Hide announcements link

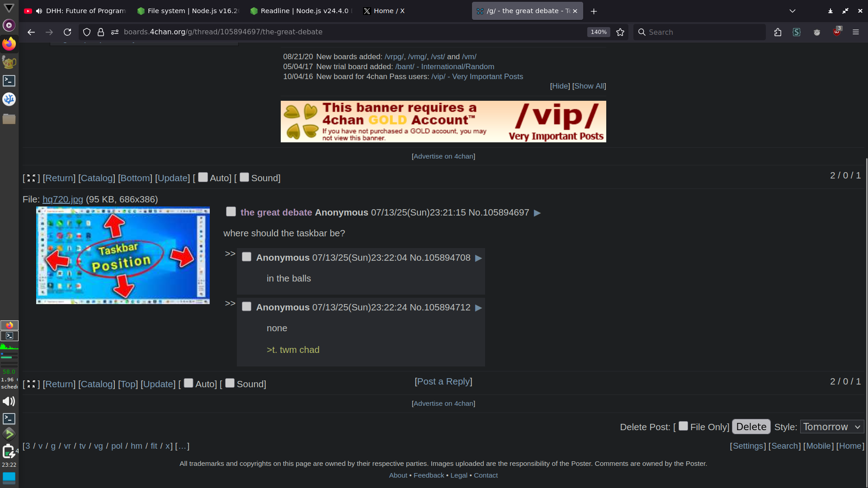click(x=560, y=86)
